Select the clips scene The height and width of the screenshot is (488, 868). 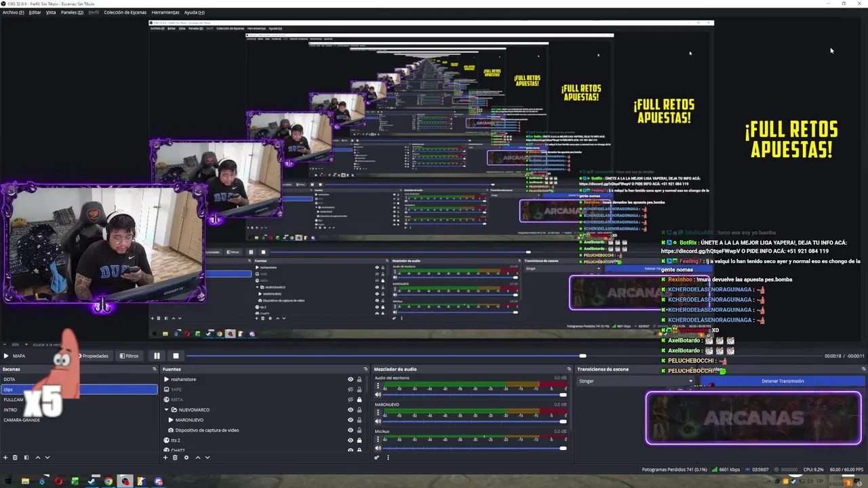click(79, 390)
